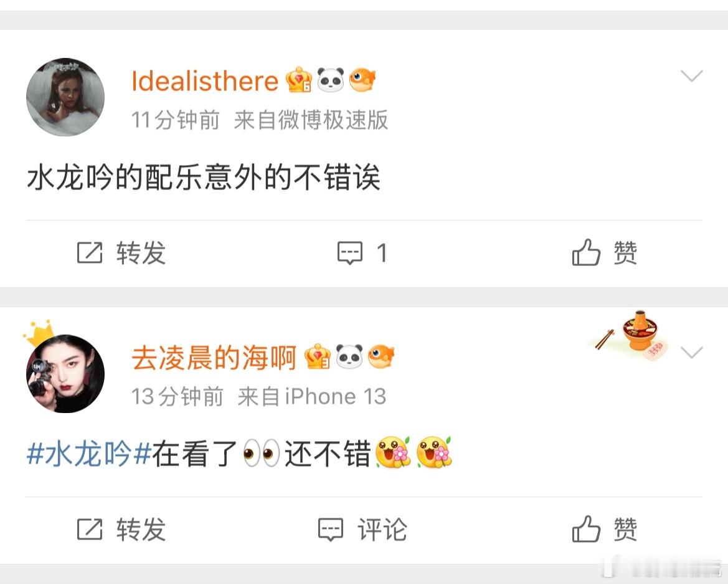The image size is (728, 585).
Task: Click the hotpot decoration sticker icon
Action: point(632,335)
